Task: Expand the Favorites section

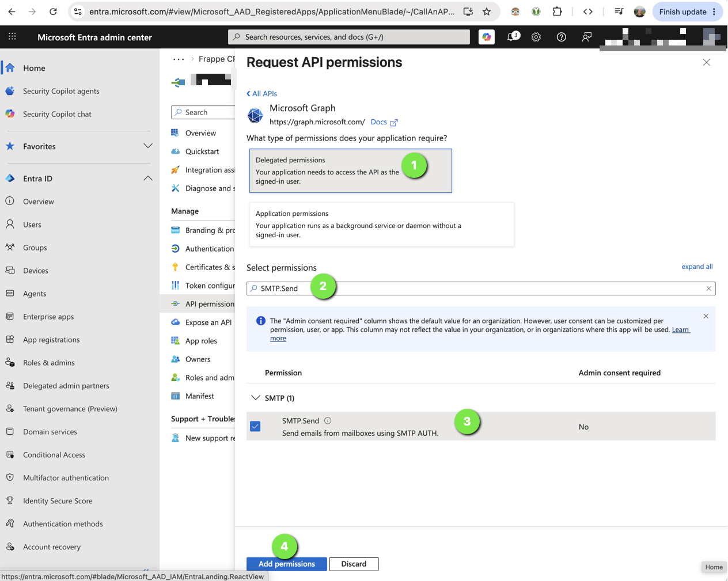Action: coord(148,146)
